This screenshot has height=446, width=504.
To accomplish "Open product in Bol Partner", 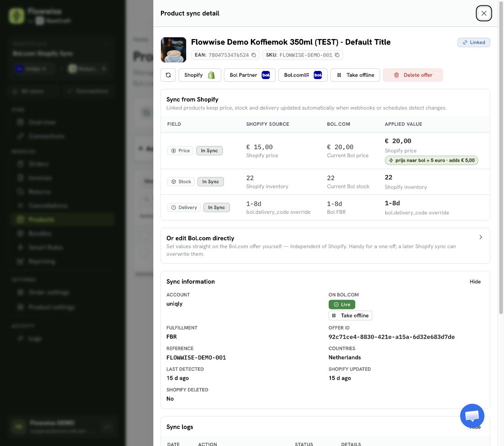I will [250, 75].
